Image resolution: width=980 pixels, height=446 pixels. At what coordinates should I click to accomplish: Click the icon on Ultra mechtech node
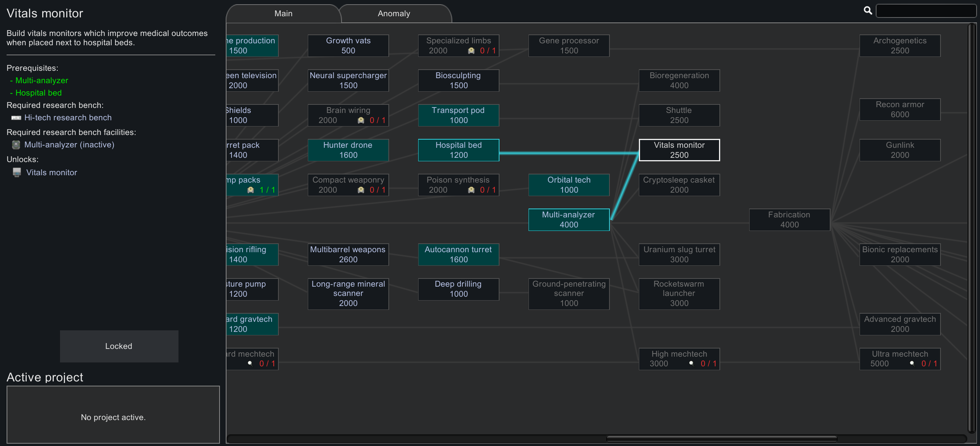coord(912,364)
